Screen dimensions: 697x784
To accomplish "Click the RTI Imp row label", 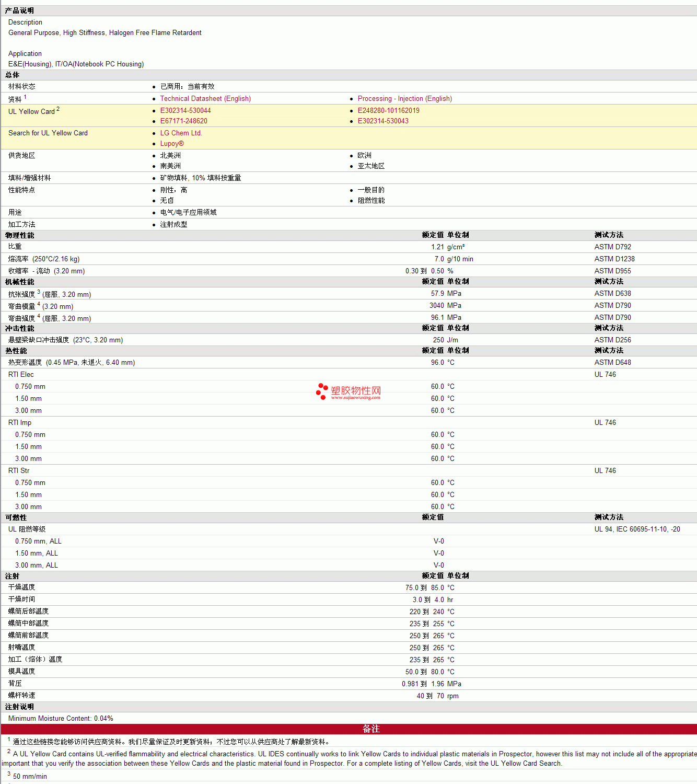I will point(20,422).
